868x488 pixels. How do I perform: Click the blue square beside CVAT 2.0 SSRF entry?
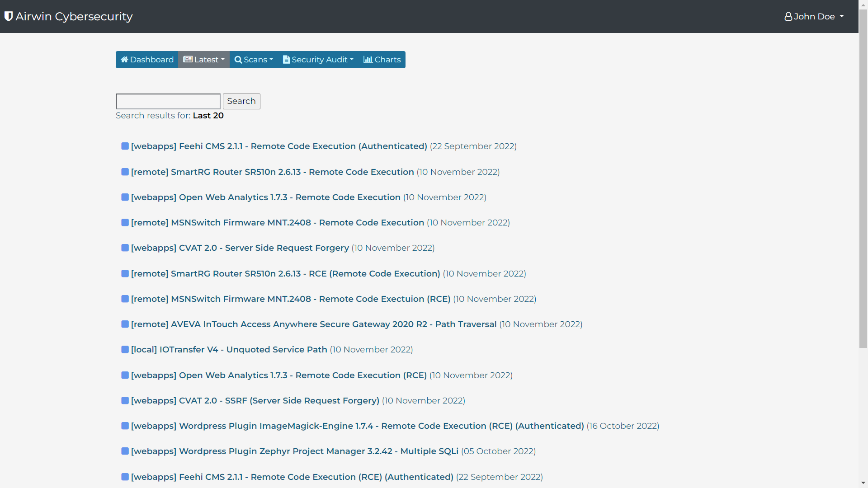(x=125, y=400)
